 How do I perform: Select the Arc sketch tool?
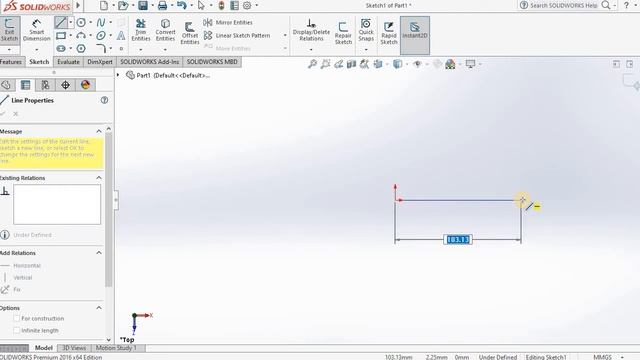81,36
